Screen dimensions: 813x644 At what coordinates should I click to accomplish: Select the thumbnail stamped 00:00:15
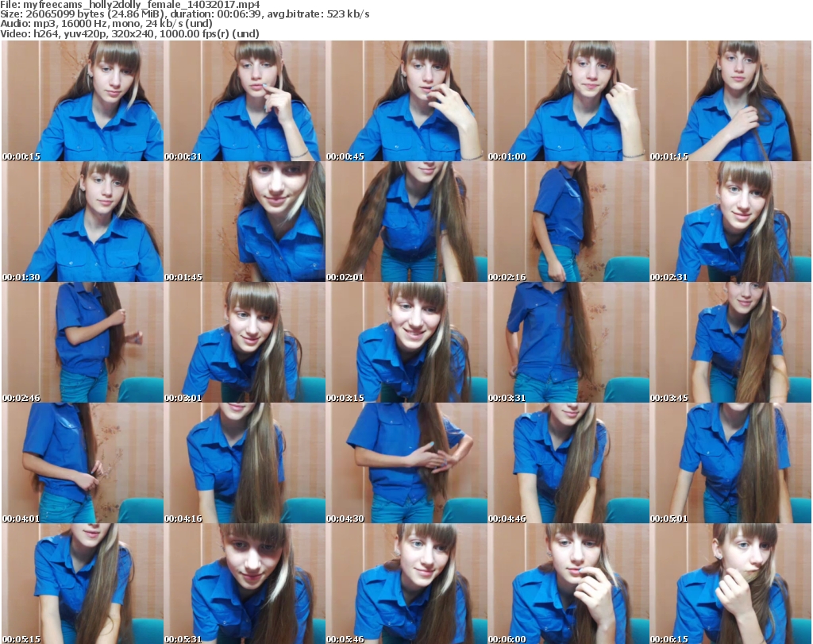(x=83, y=101)
